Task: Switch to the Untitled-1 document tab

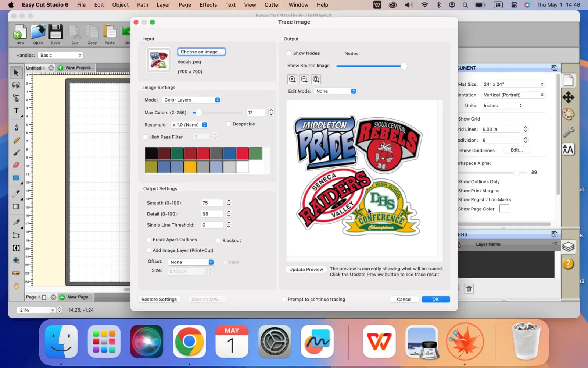Action: pos(36,68)
